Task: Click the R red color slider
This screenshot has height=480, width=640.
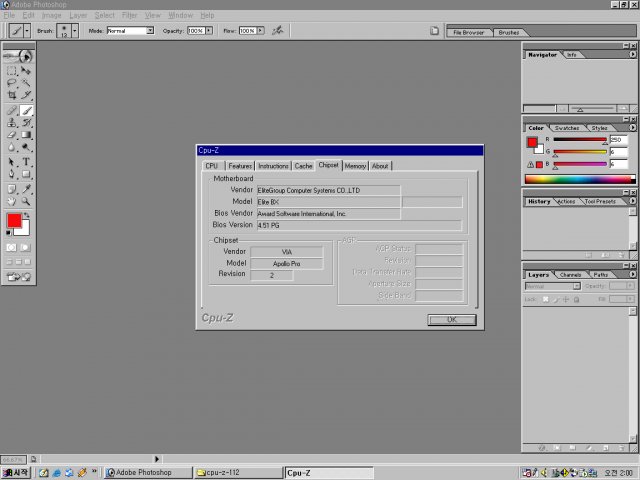Action: point(580,140)
